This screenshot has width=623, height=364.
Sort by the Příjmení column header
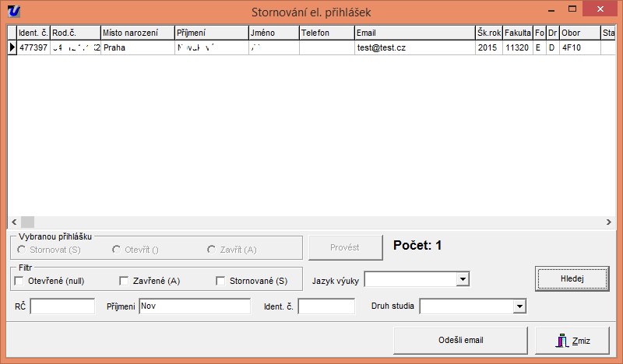pyautogui.click(x=211, y=33)
